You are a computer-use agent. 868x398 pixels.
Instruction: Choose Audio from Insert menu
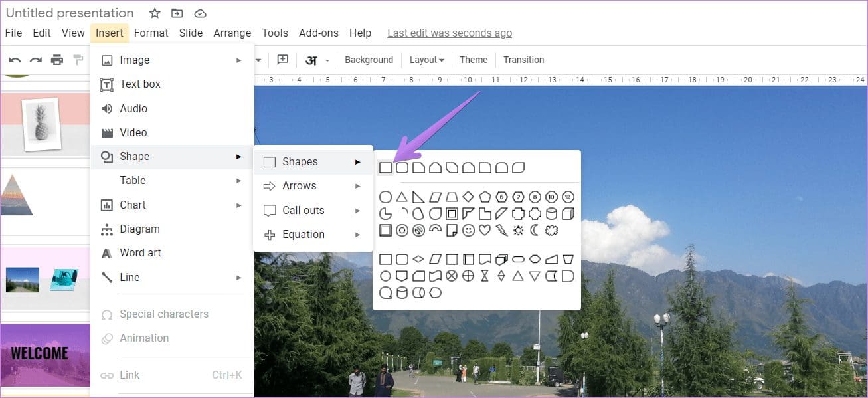coord(172,108)
